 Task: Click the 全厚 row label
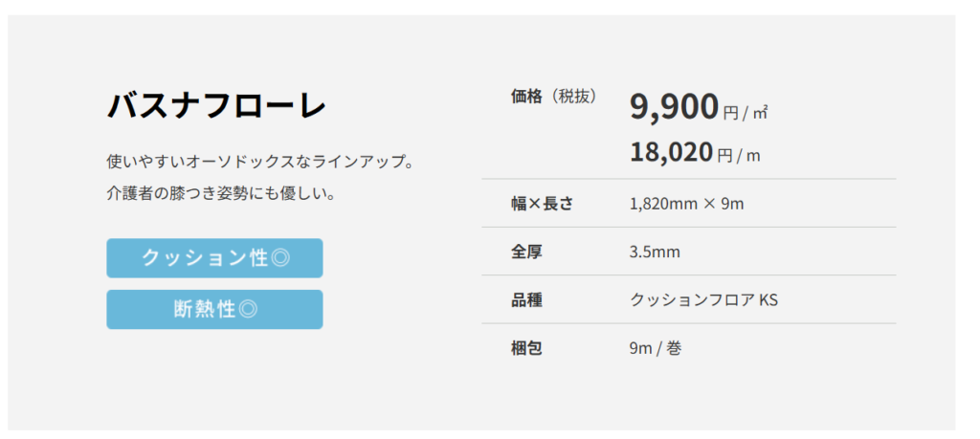pos(526,252)
